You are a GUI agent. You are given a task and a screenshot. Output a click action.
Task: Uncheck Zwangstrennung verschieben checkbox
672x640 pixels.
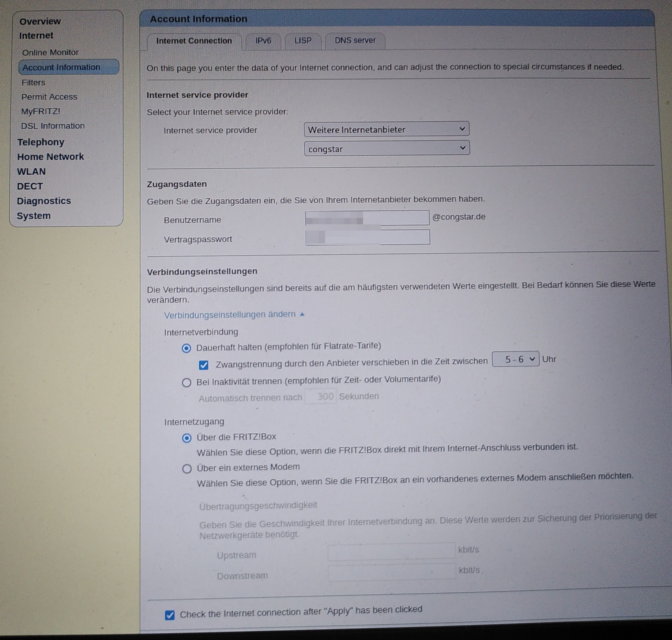(204, 365)
